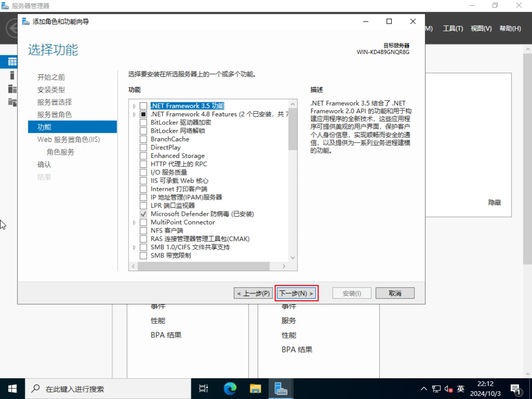Screen dimensions: 532x399
Task: Click Server Manager taskbar icon
Action: click(x=281, y=389)
